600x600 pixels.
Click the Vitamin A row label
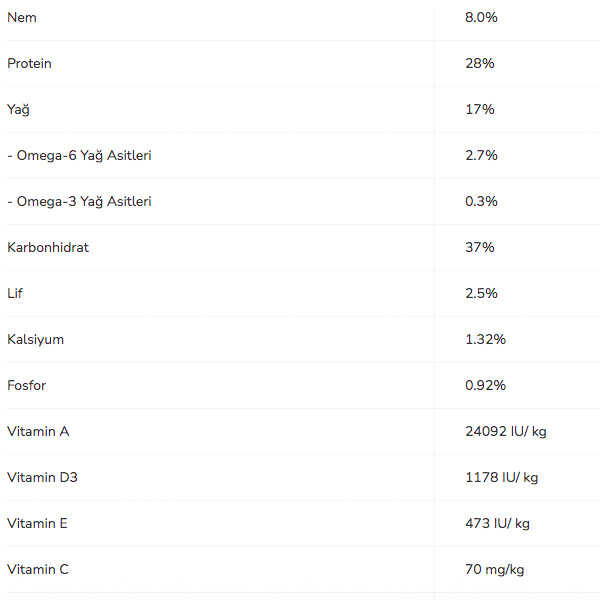click(38, 432)
